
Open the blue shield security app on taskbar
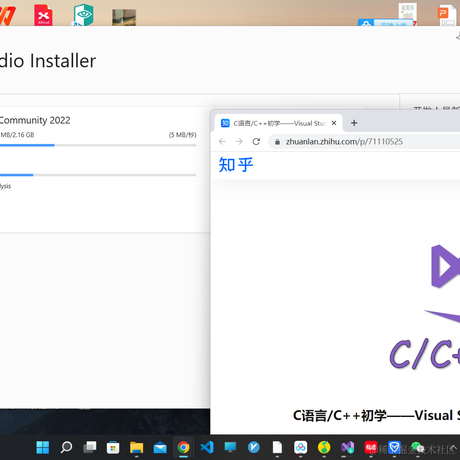(x=394, y=447)
